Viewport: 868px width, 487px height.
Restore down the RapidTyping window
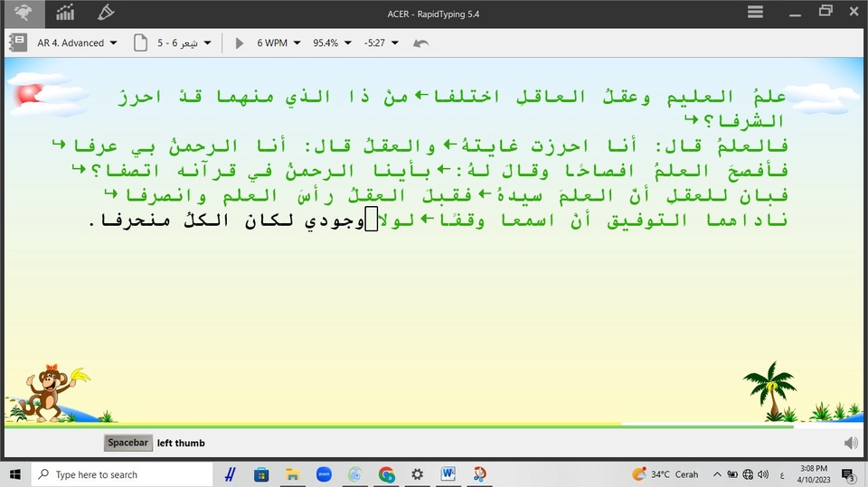[x=826, y=11]
